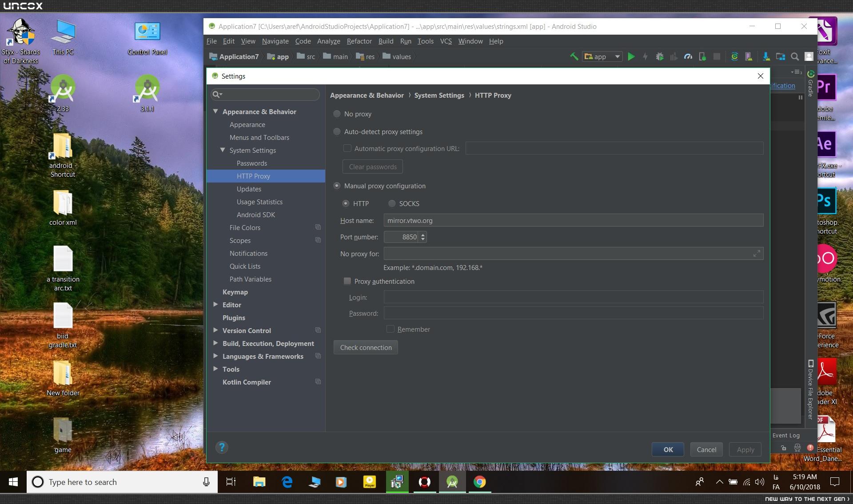Click the Apply button

coord(745,449)
